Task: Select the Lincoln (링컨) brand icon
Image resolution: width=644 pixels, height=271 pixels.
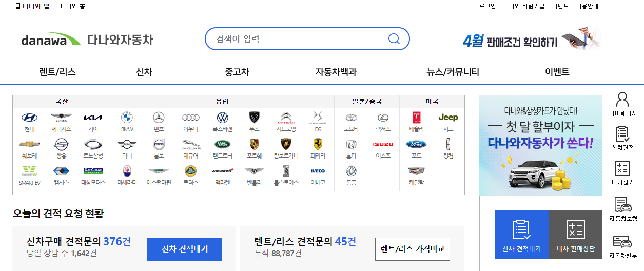Action: point(448,144)
